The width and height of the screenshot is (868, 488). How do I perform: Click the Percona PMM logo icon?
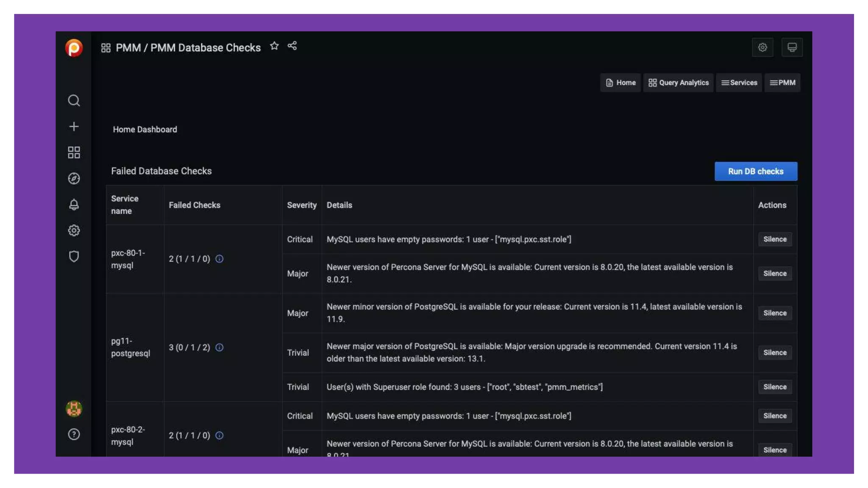74,48
